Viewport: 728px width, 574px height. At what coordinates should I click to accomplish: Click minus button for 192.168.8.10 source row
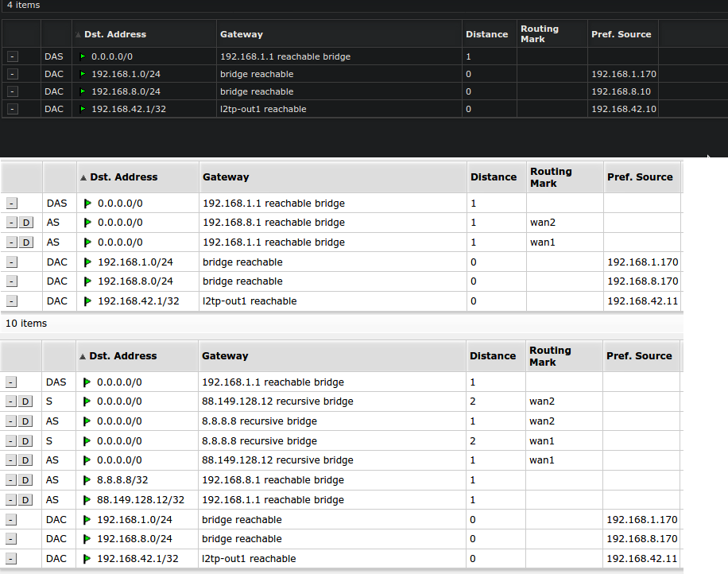13,91
